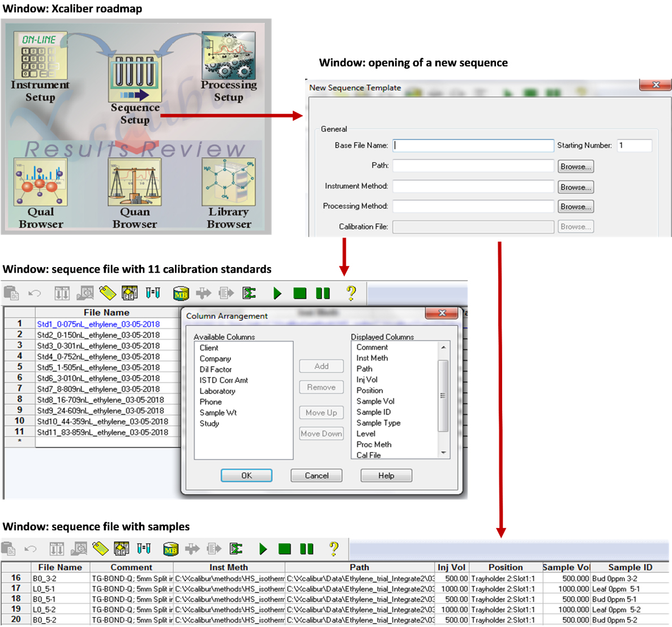The image size is (672, 627).
Task: Click Inj Vol column header in samples window
Action: click(451, 568)
